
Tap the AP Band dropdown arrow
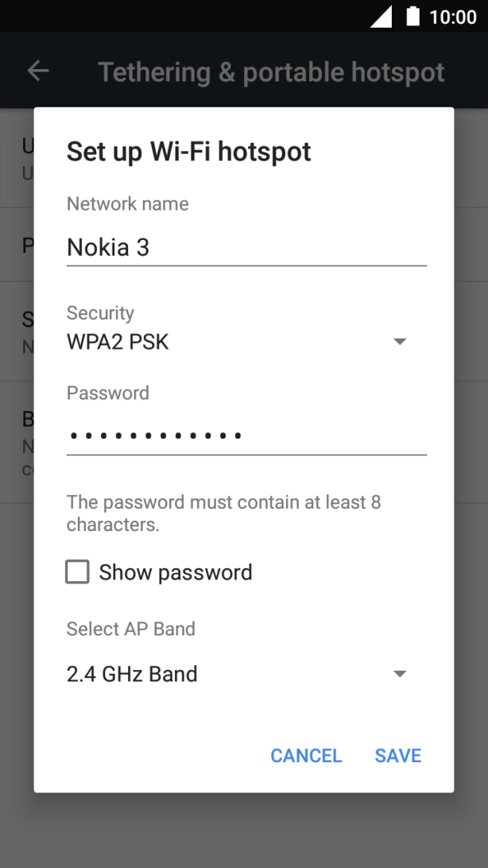[x=400, y=674]
